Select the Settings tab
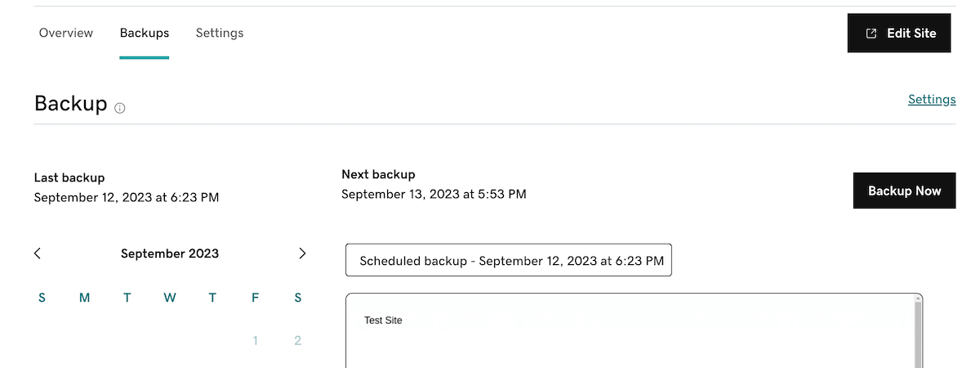 click(220, 34)
